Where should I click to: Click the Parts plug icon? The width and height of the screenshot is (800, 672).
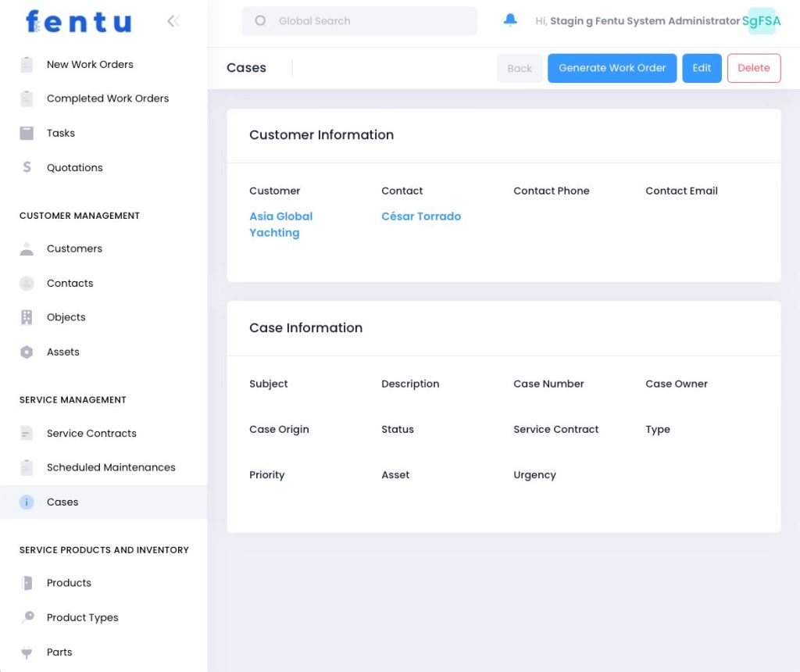tap(27, 652)
